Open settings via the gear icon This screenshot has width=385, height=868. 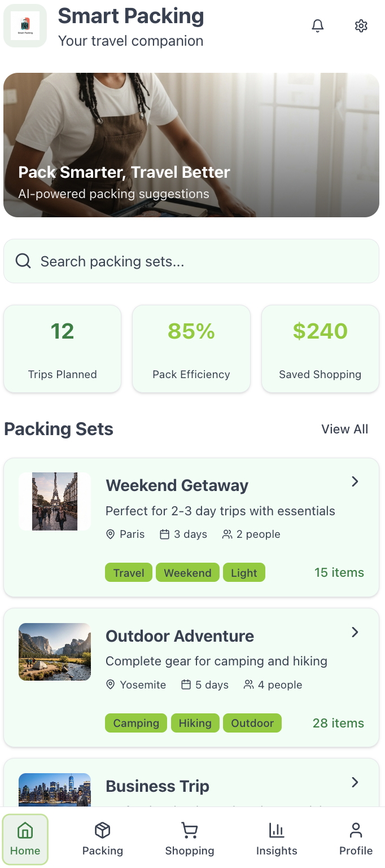coord(361,25)
